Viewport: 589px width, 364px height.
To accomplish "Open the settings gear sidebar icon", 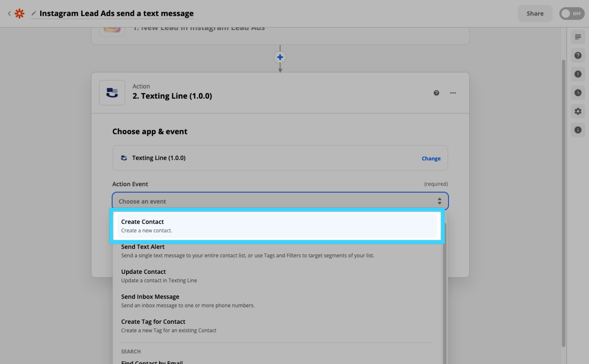I will [578, 111].
